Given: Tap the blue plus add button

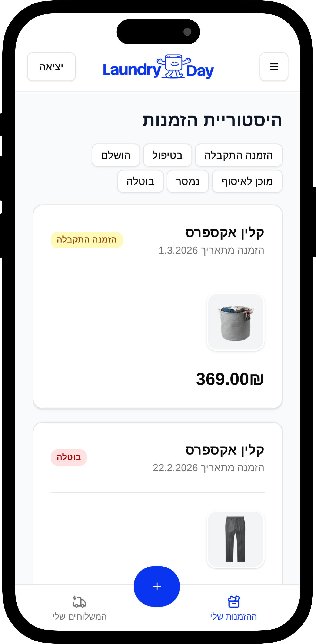Looking at the screenshot, I should click(x=157, y=586).
